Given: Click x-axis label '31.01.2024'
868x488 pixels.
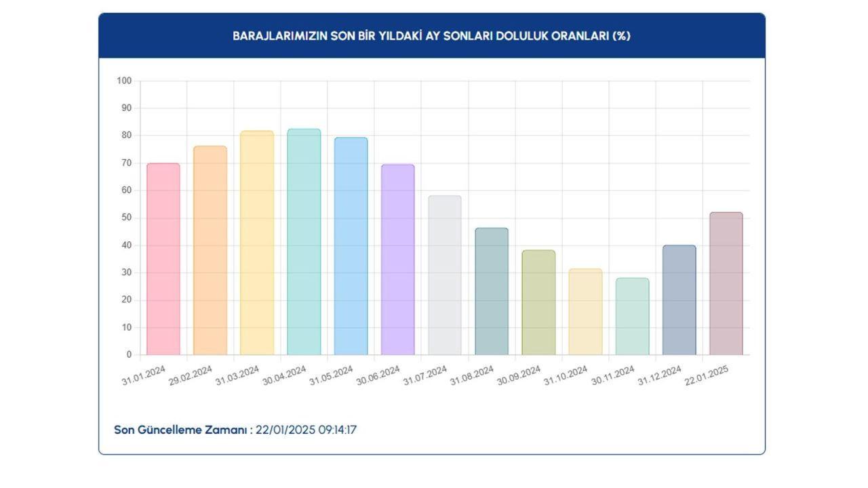Looking at the screenshot, I should point(144,375).
